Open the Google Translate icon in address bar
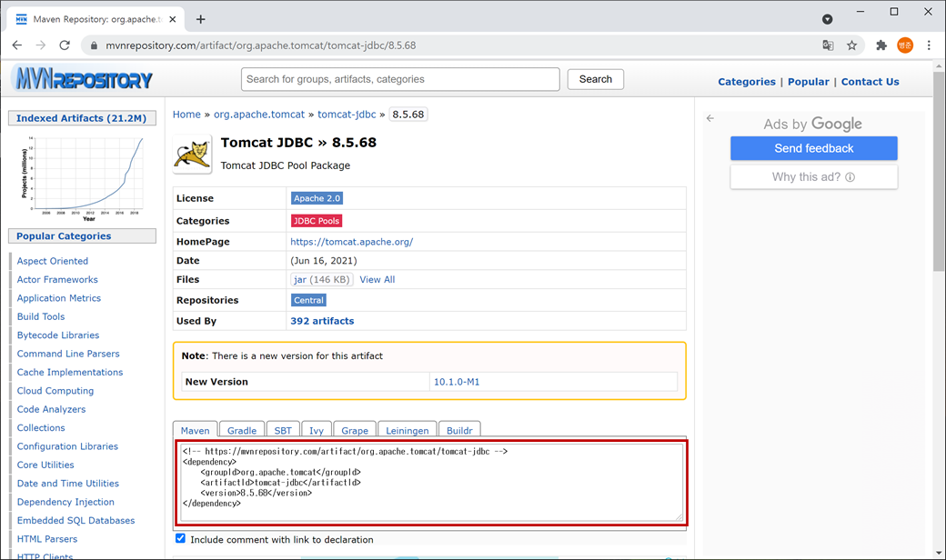The image size is (946, 560). coord(828,45)
